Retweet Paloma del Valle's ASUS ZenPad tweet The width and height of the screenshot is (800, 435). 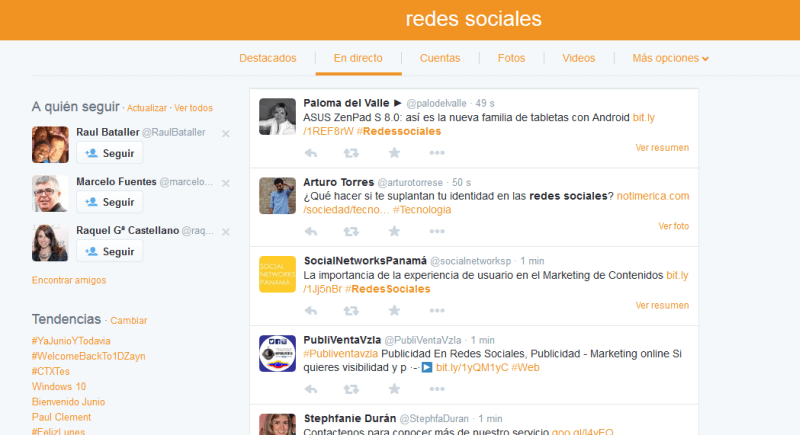click(351, 153)
